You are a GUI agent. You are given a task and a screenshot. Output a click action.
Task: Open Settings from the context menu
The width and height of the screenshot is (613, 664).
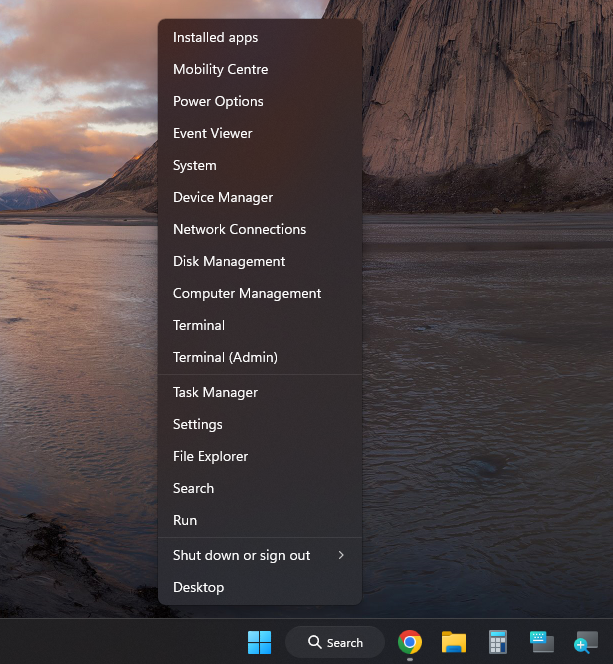click(x=260, y=424)
